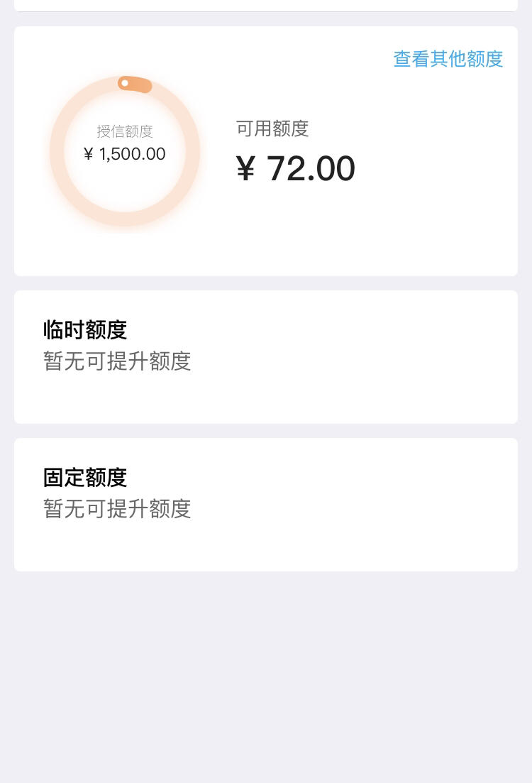
Task: Select the 授信额度 label inside the ring
Action: [x=125, y=131]
